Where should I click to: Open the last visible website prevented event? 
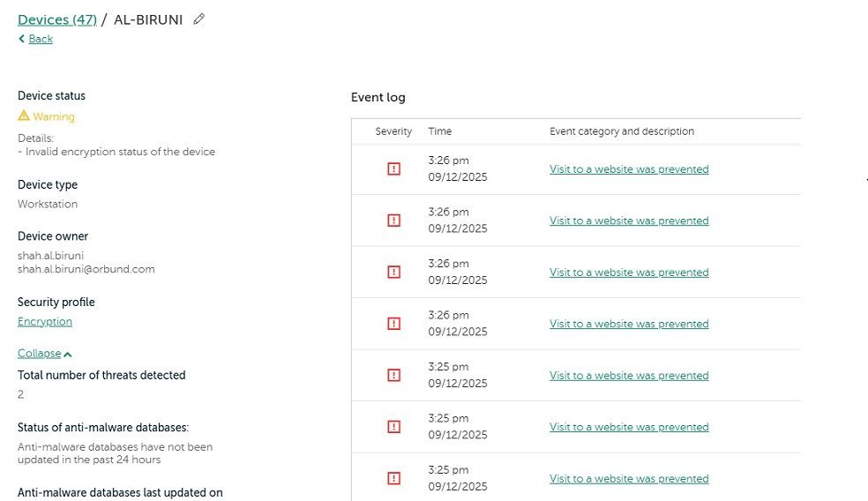click(629, 479)
